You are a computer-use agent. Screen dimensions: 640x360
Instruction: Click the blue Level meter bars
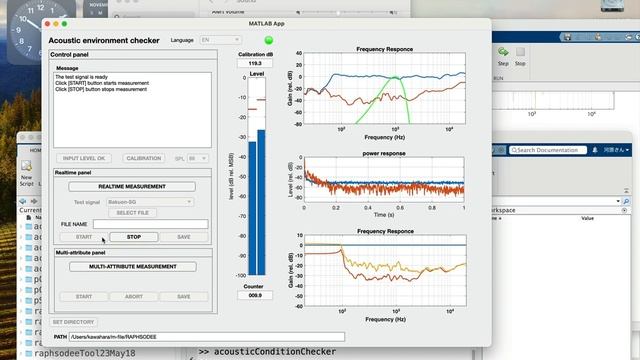[x=257, y=202]
